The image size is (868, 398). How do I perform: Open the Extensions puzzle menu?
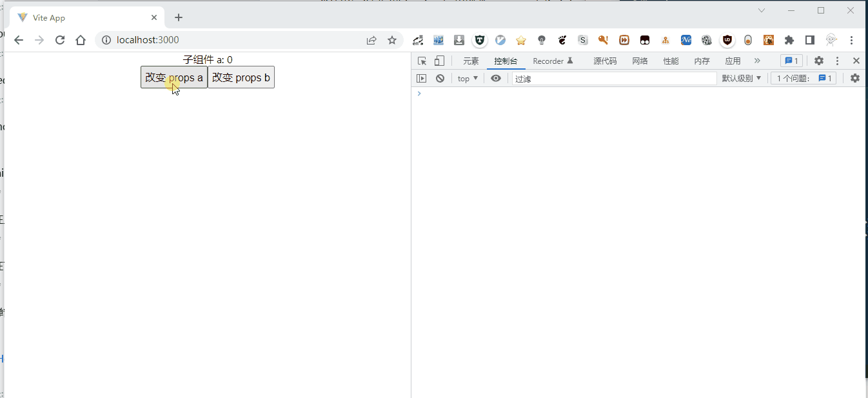789,40
